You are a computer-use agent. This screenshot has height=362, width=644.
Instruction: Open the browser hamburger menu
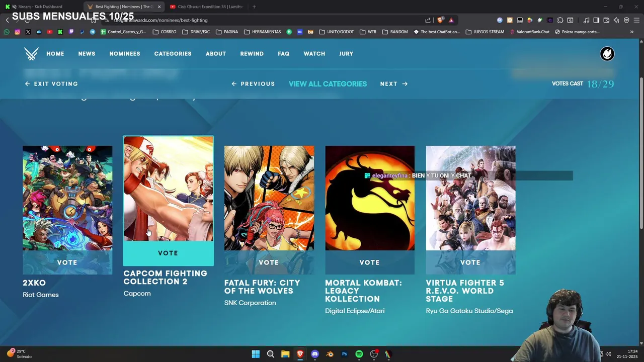pos(636,20)
